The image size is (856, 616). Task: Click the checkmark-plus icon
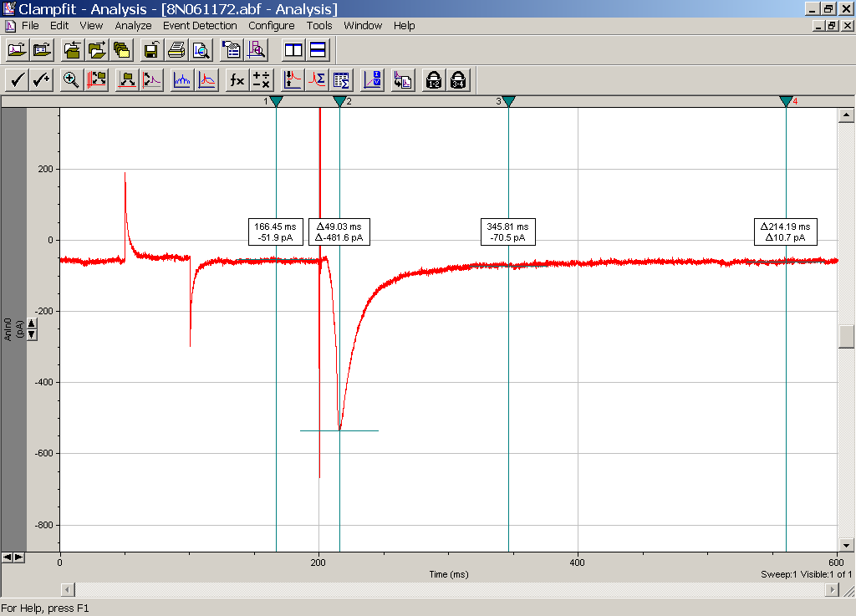click(42, 80)
